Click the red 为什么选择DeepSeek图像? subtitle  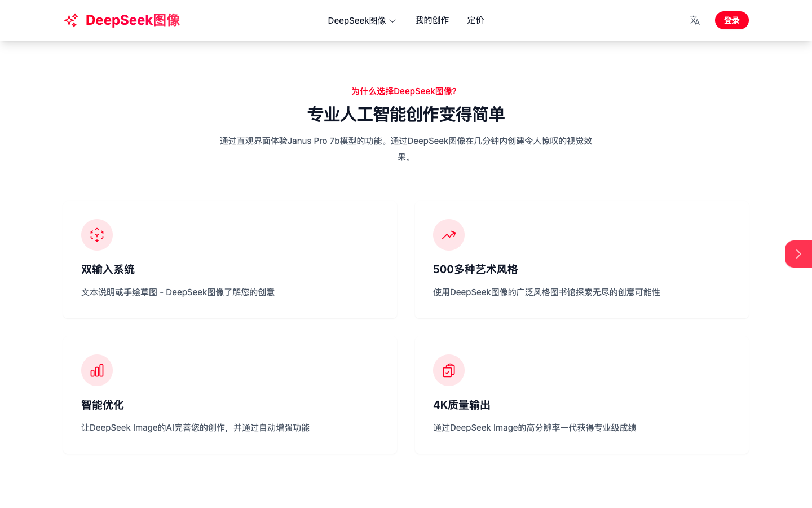(x=404, y=91)
